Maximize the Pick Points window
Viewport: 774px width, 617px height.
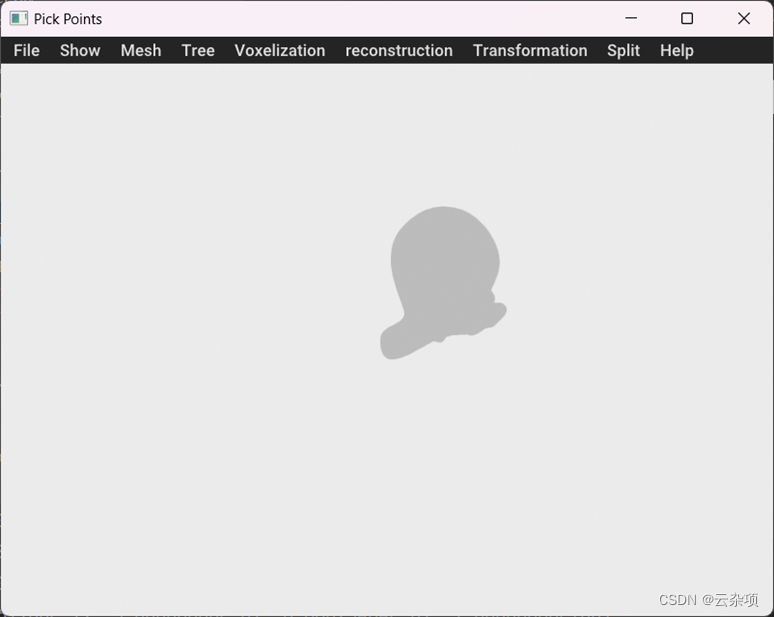687,18
